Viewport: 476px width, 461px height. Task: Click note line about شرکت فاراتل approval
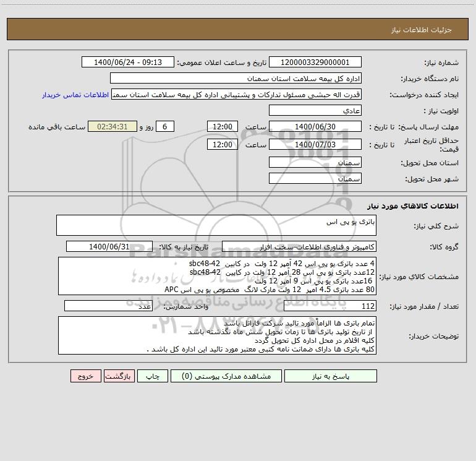click(x=299, y=323)
